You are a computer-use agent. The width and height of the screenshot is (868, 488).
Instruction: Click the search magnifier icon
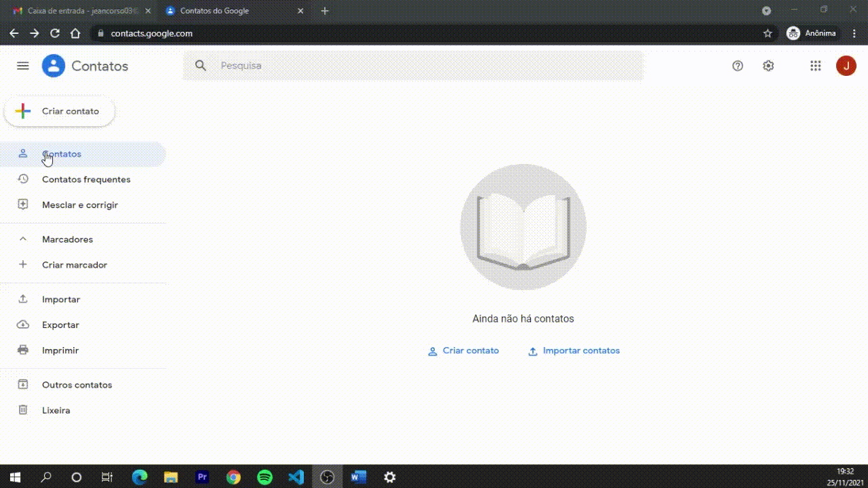[201, 66]
